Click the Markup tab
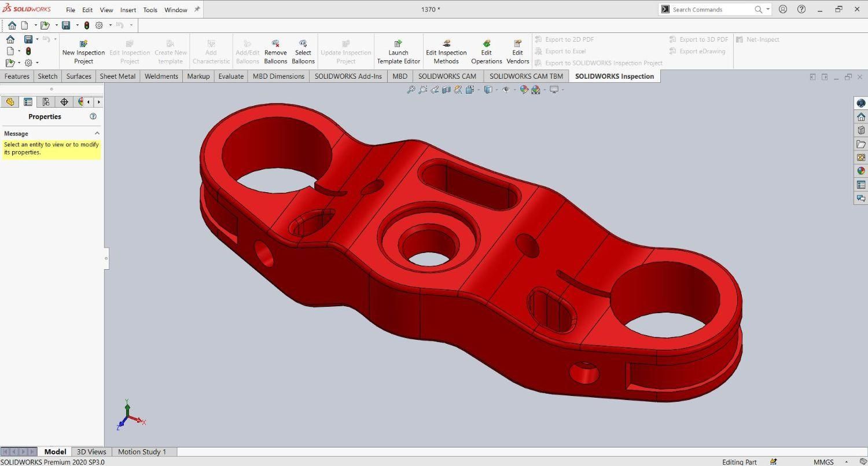 point(198,76)
